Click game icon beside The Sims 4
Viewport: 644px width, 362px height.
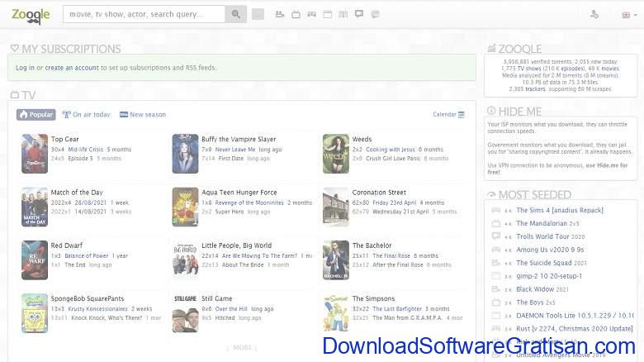496,210
